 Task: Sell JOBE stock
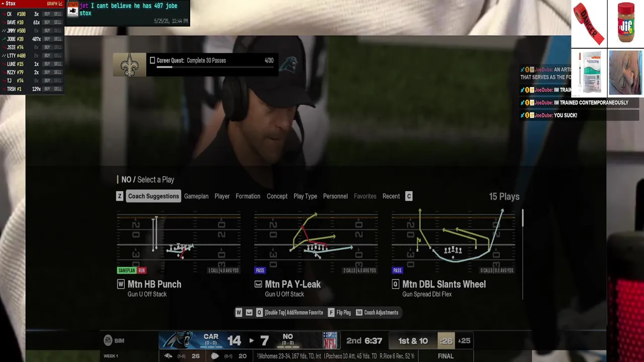[57, 39]
